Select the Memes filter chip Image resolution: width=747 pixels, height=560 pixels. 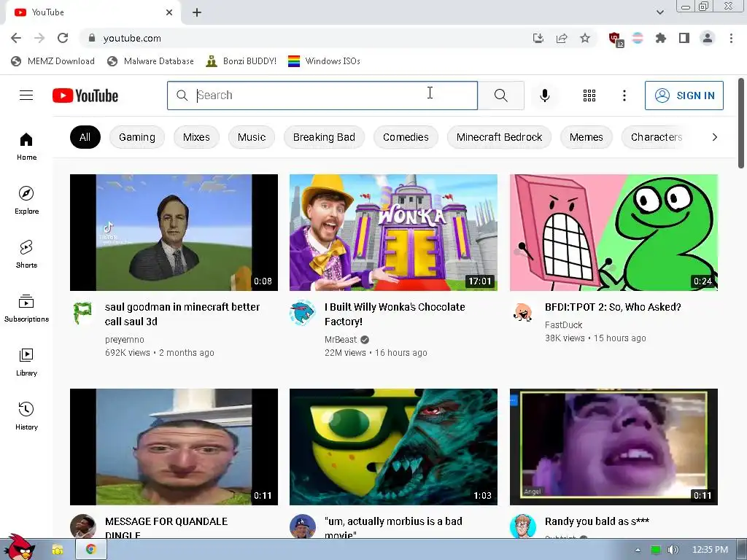[x=587, y=137]
